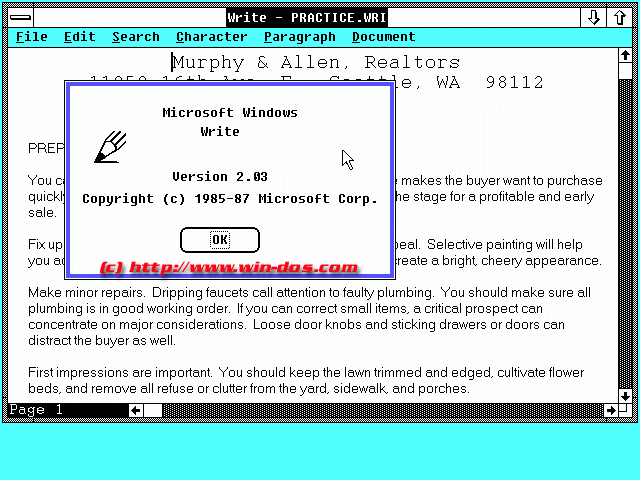
Task: Click the pen icon in the About dialog
Action: [110, 146]
